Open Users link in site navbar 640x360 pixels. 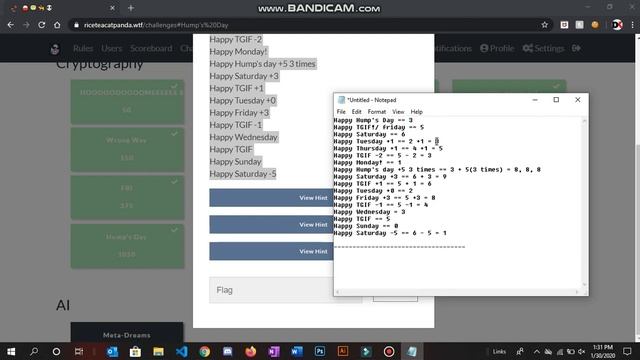111,48
